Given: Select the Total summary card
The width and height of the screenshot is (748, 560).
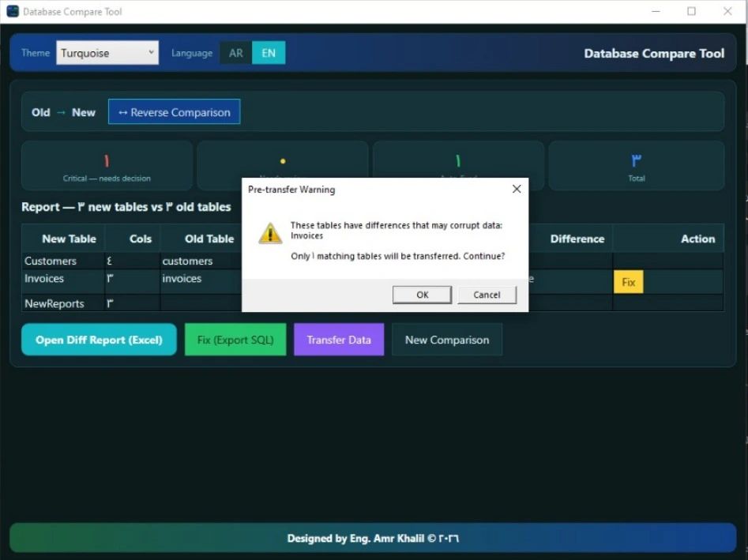Looking at the screenshot, I should (x=637, y=166).
